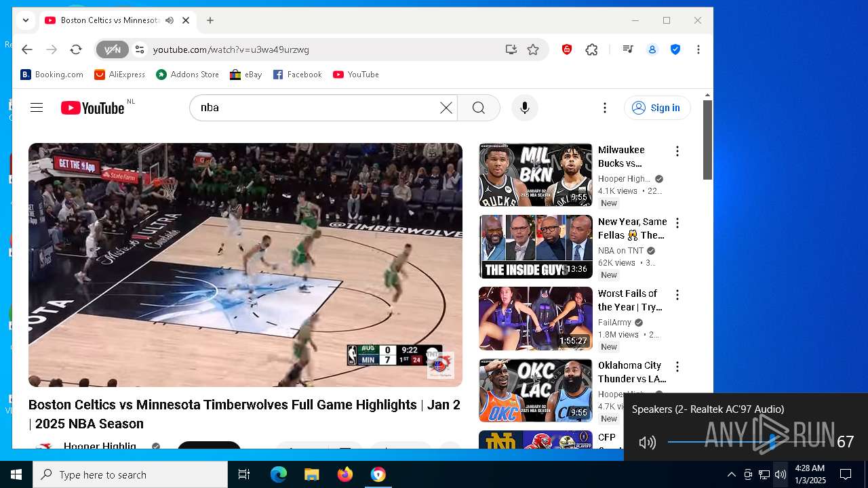Open Hooper Highlights channel below the video
This screenshot has height=488, width=868.
pyautogui.click(x=100, y=445)
